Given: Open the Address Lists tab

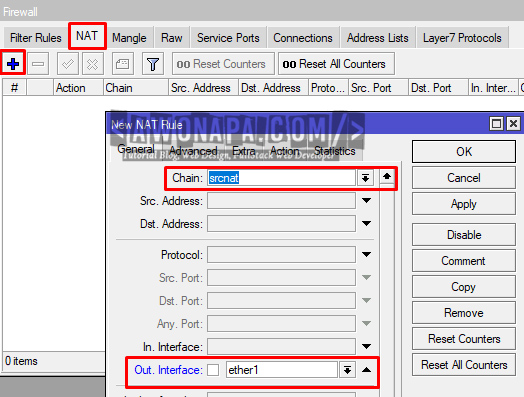Looking at the screenshot, I should (x=378, y=38).
